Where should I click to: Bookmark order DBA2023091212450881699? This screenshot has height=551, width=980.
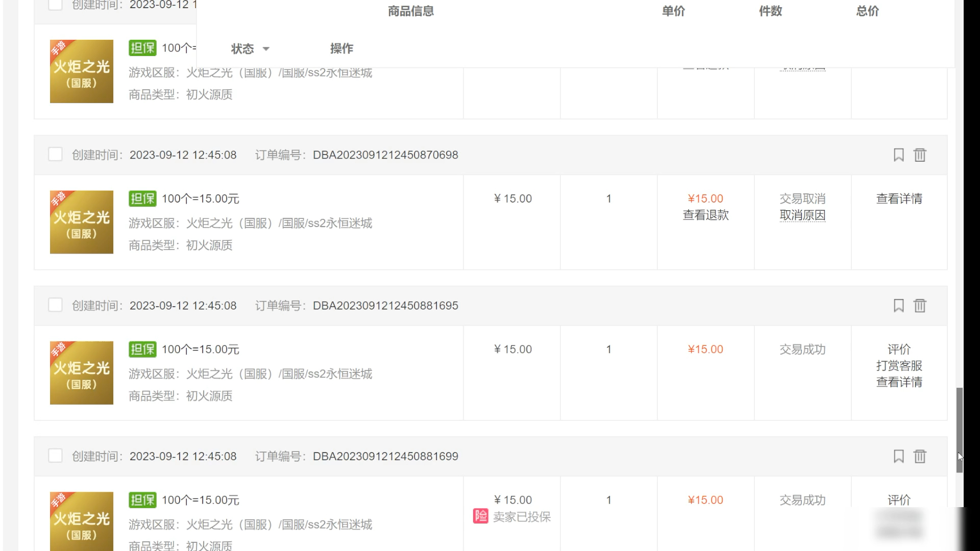coord(898,456)
